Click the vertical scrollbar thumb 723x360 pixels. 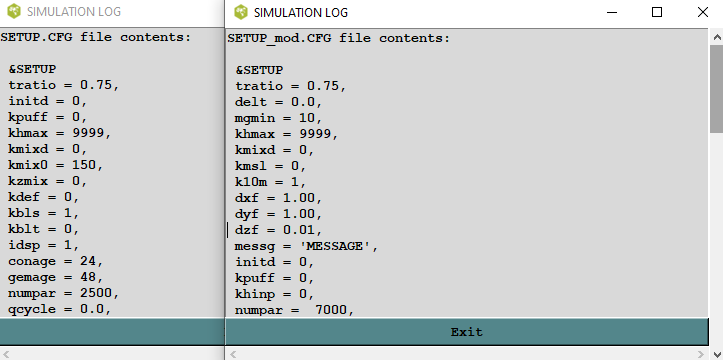pos(716,89)
